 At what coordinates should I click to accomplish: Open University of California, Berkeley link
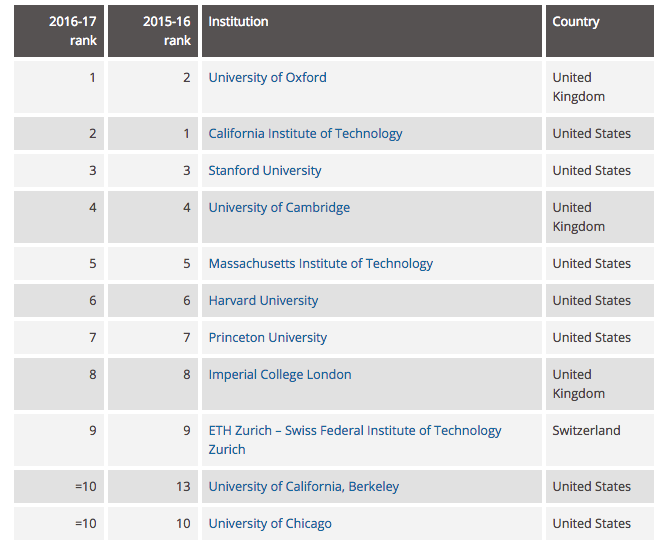coord(303,487)
